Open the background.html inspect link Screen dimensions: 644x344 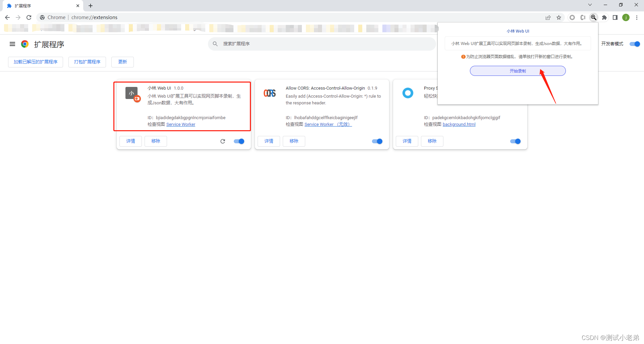(x=459, y=125)
